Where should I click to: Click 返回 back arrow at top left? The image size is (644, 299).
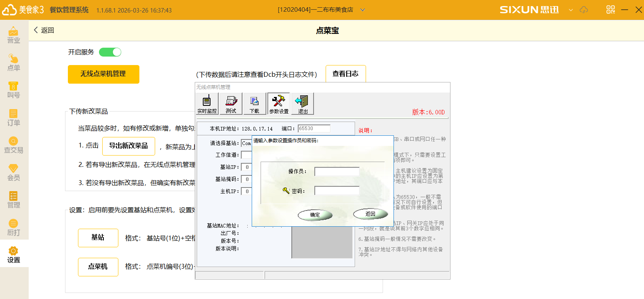44,30
